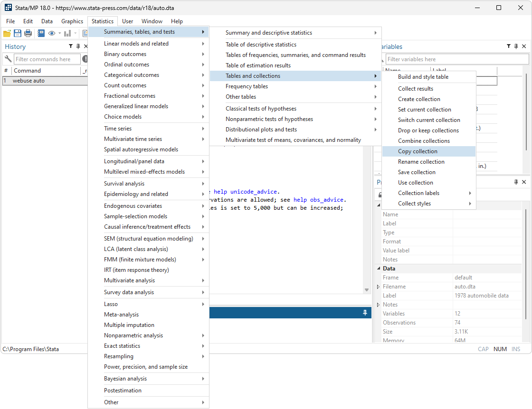Viewport: 532px width, 409px height.
Task: Select Multiple imputation menu item
Action: (x=148, y=325)
